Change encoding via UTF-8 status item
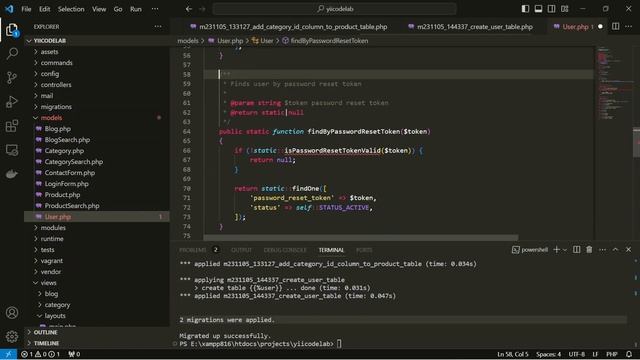The width and height of the screenshot is (640, 360). (x=576, y=354)
